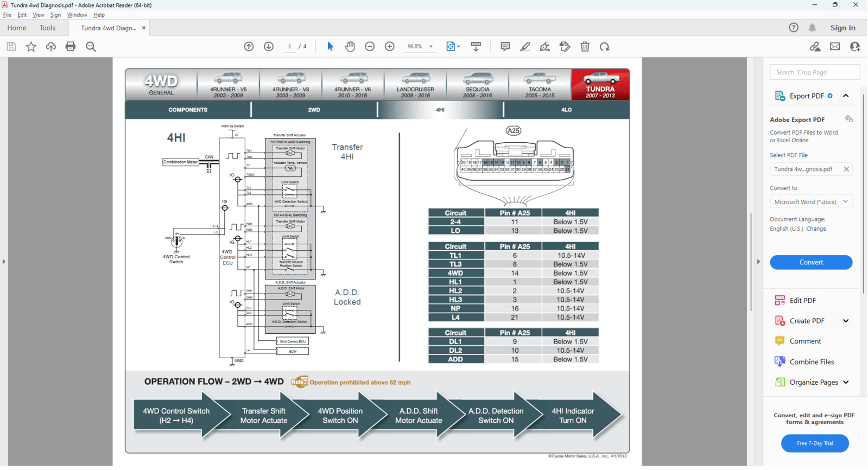The width and height of the screenshot is (868, 470).
Task: Click the Save file icon
Action: pyautogui.click(x=11, y=47)
